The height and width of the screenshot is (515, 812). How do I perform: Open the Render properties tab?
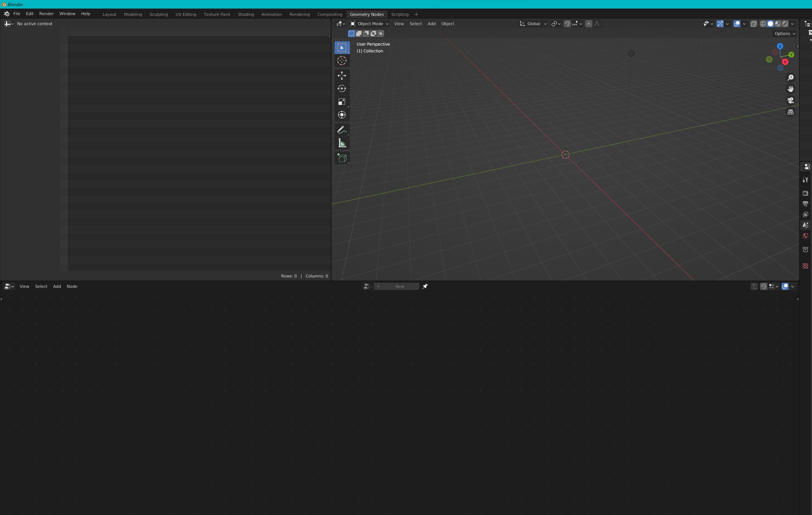click(x=805, y=193)
